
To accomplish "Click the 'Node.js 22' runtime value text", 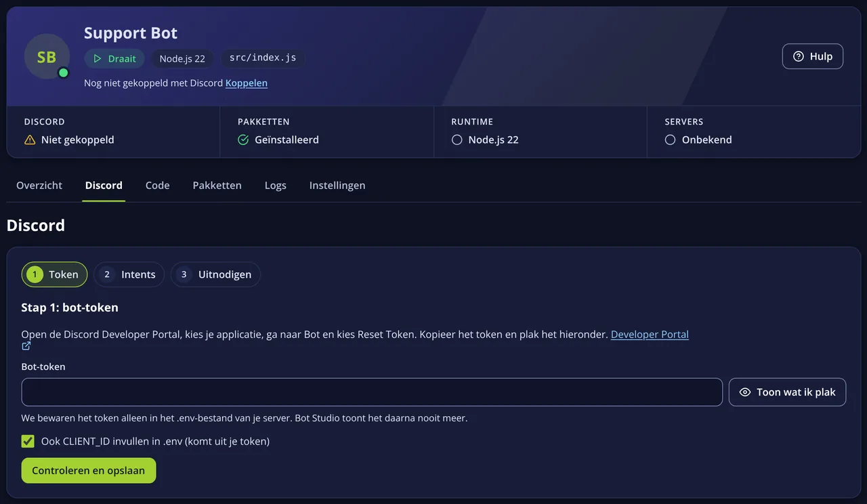I will pos(494,140).
